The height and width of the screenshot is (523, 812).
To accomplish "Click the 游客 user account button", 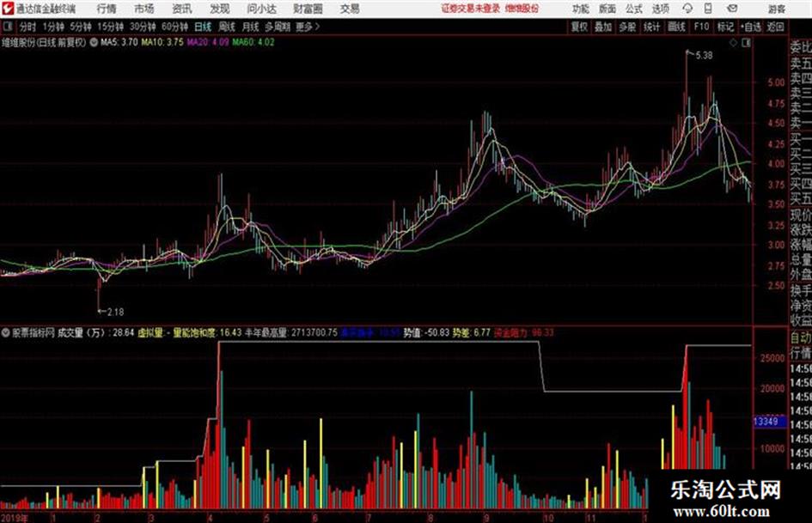I will [777, 9].
